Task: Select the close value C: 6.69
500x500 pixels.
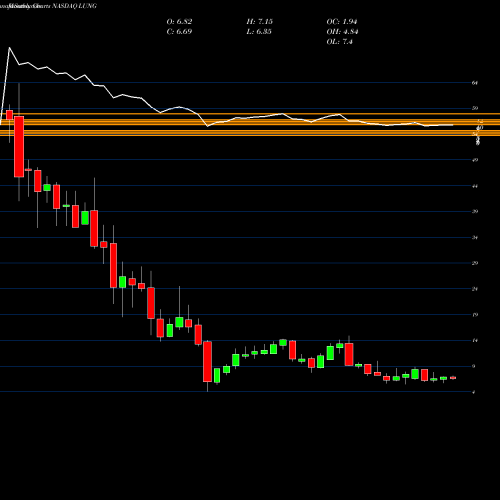Action: tap(179, 32)
